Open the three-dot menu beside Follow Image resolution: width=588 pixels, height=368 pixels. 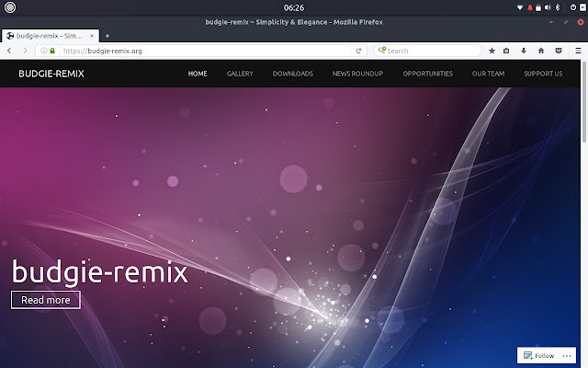567,355
